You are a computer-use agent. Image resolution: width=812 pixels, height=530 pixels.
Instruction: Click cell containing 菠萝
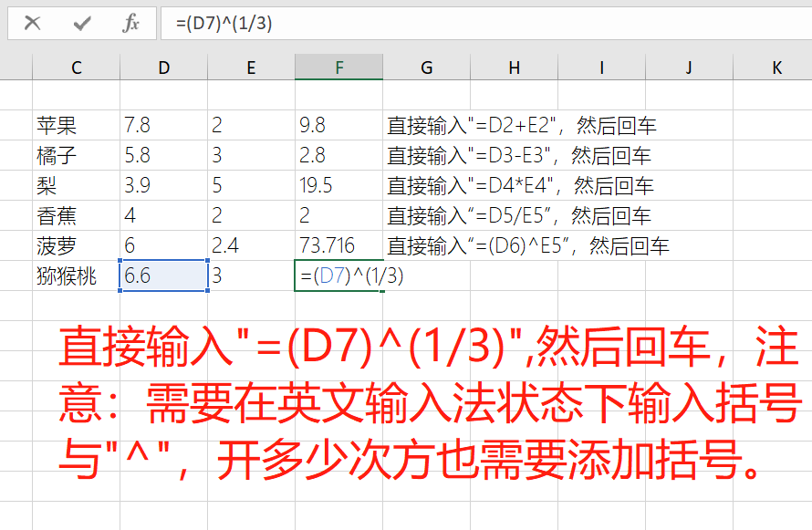tap(76, 244)
